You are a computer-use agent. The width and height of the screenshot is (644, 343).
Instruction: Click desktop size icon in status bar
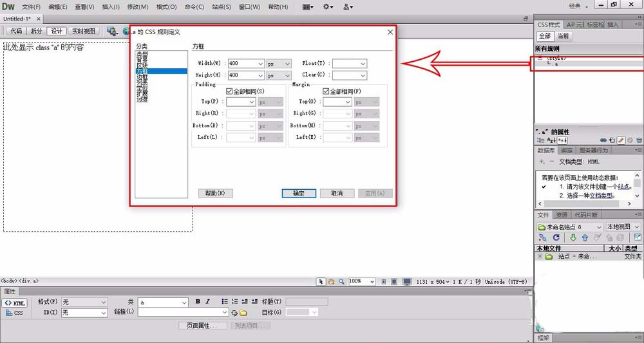[x=407, y=282]
